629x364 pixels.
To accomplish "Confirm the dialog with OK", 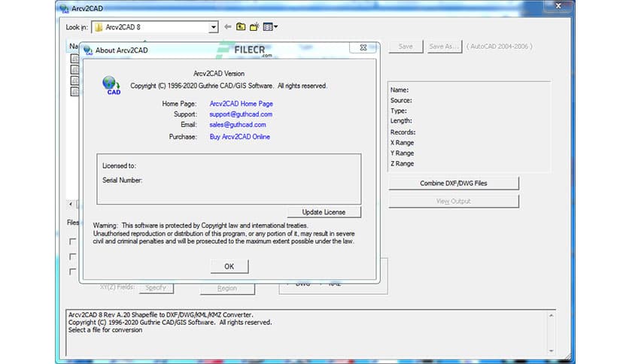I will (229, 266).
